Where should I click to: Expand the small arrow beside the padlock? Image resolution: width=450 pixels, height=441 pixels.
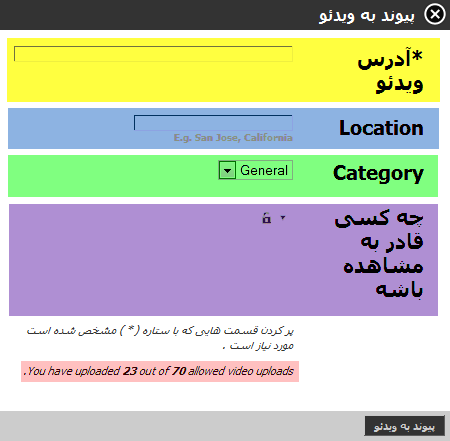point(283,218)
